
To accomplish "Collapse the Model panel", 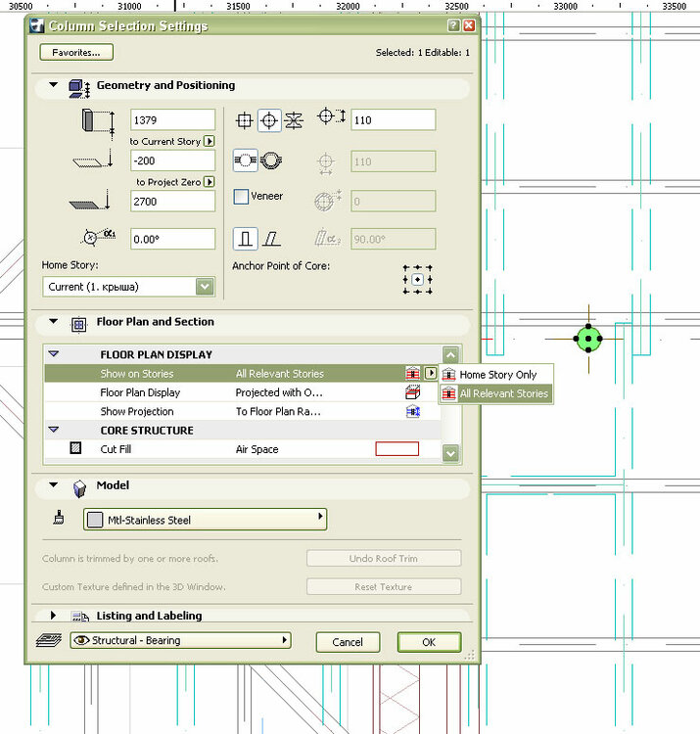I will click(54, 485).
